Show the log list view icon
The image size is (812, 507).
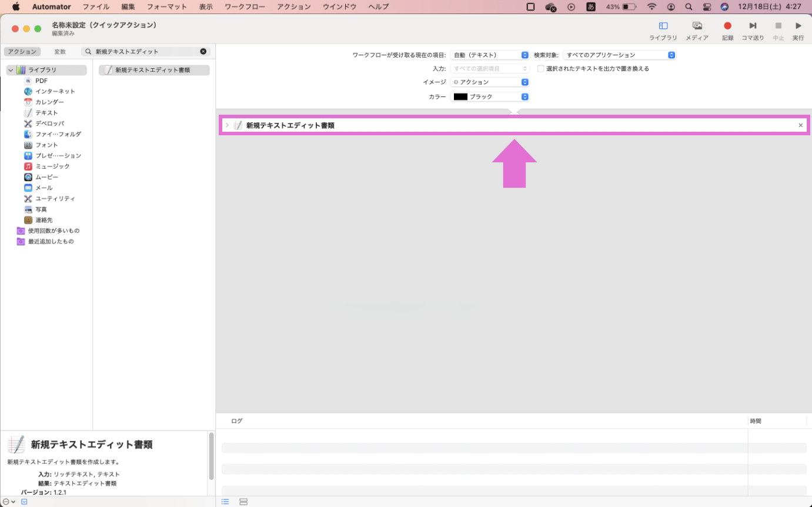click(x=225, y=502)
